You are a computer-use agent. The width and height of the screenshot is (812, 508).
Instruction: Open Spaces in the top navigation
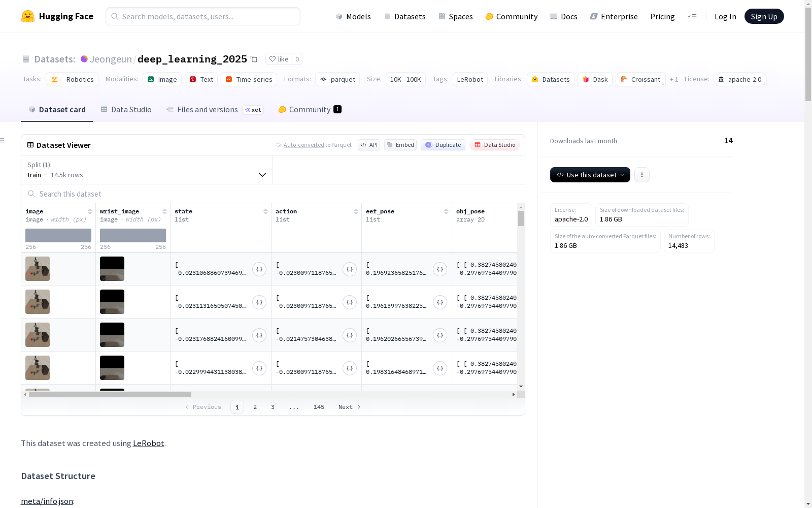point(456,16)
